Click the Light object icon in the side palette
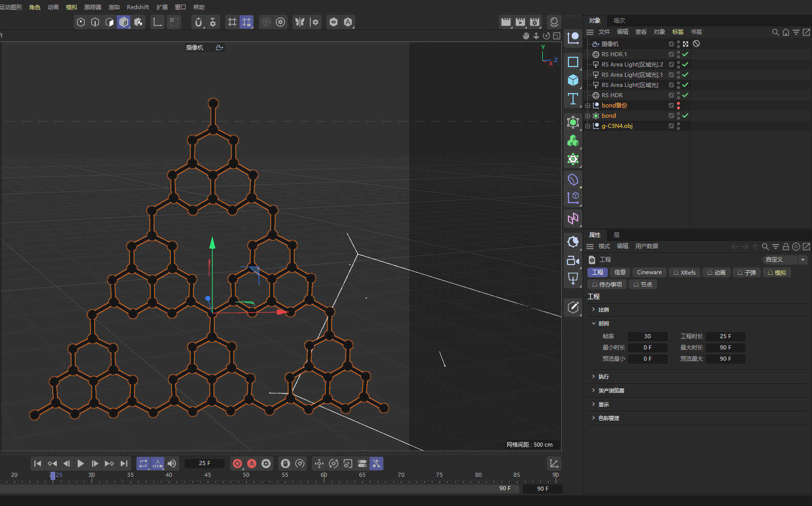 [573, 279]
